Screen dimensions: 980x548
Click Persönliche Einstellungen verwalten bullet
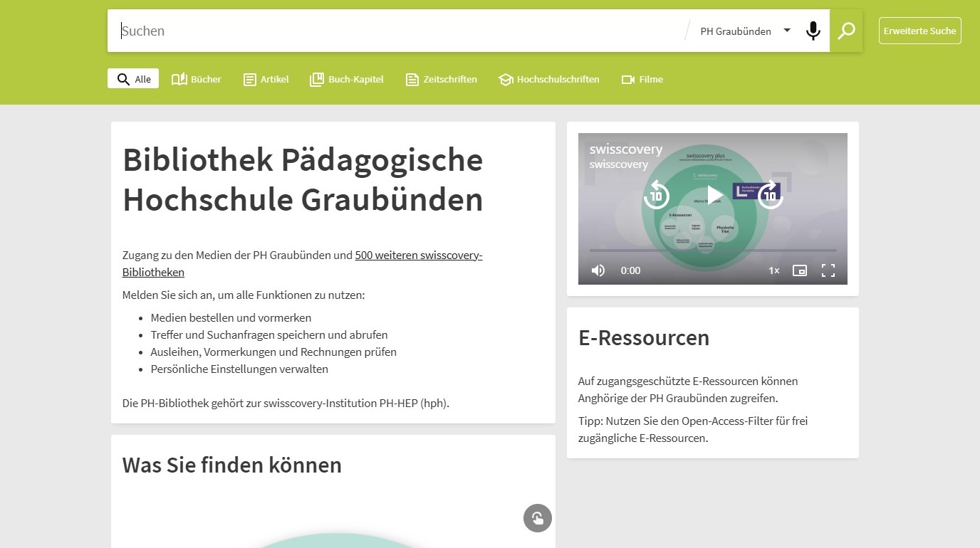pos(239,369)
